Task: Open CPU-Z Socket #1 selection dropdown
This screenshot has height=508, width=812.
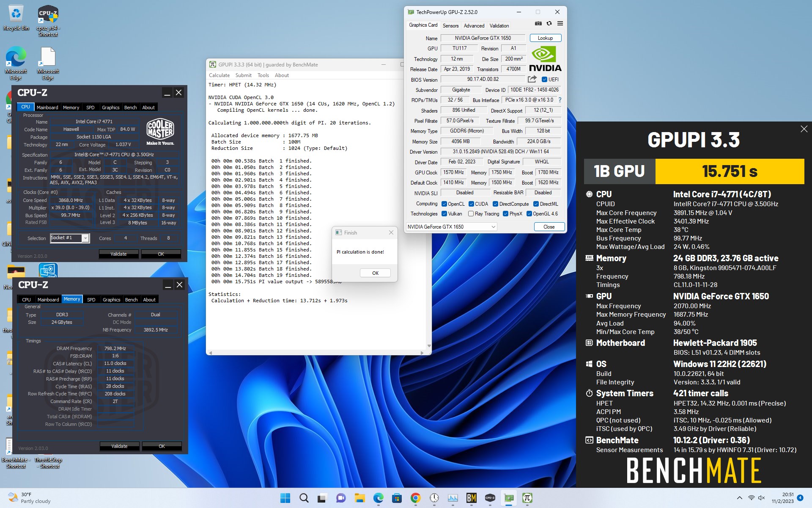Action: click(70, 238)
